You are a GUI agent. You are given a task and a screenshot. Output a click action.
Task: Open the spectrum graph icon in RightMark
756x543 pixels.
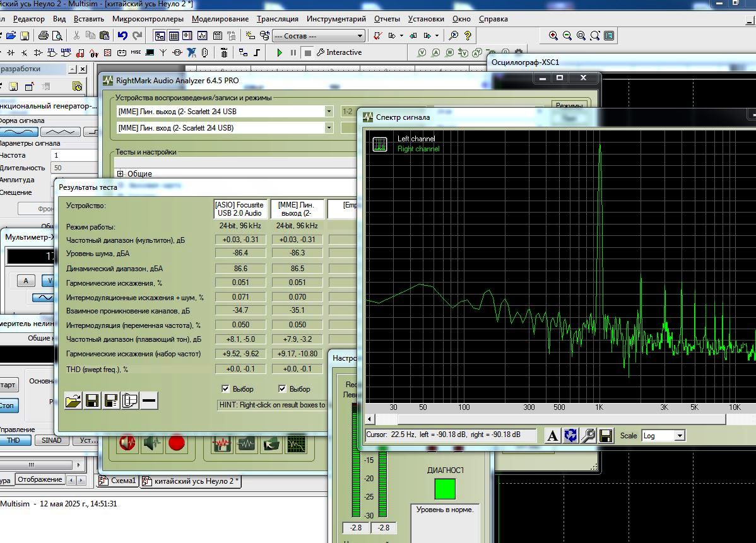pyautogui.click(x=297, y=444)
